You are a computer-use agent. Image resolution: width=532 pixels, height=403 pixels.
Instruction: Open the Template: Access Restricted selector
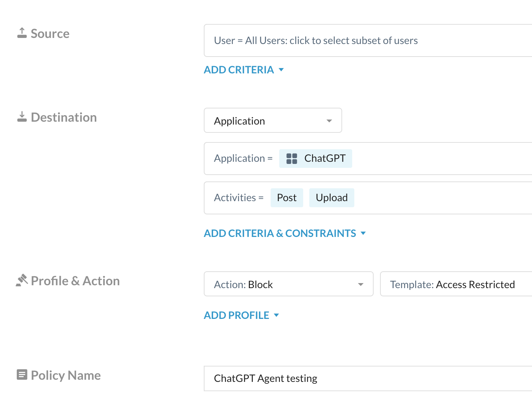coord(456,284)
